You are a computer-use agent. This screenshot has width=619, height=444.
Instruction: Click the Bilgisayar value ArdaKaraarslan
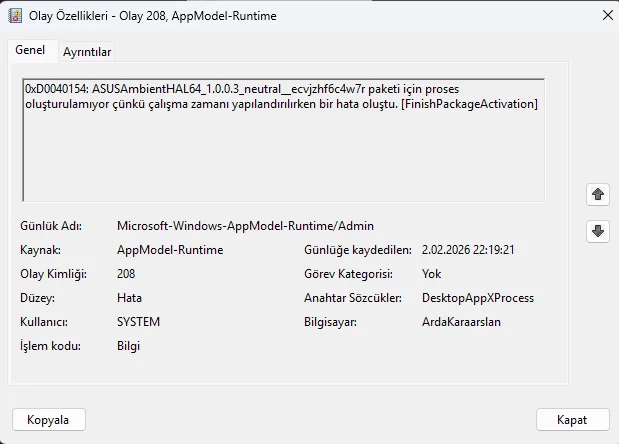tap(463, 322)
